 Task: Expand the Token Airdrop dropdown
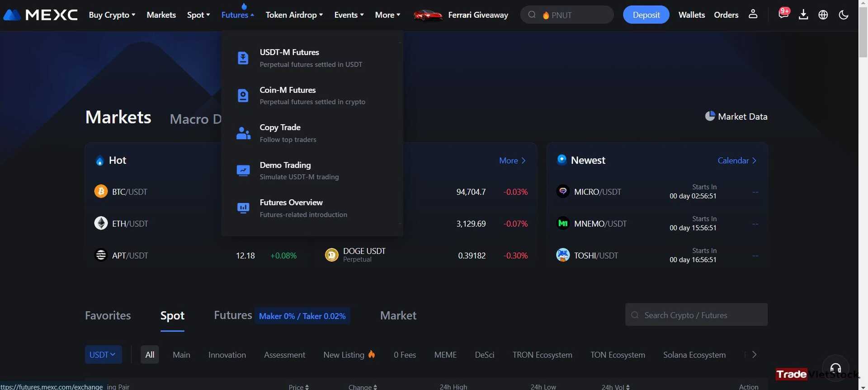pos(294,15)
